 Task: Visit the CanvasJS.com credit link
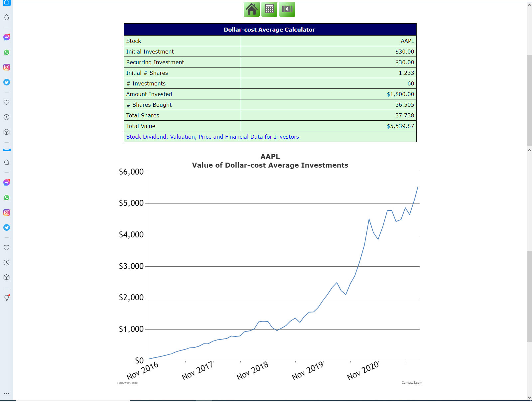[x=412, y=383]
